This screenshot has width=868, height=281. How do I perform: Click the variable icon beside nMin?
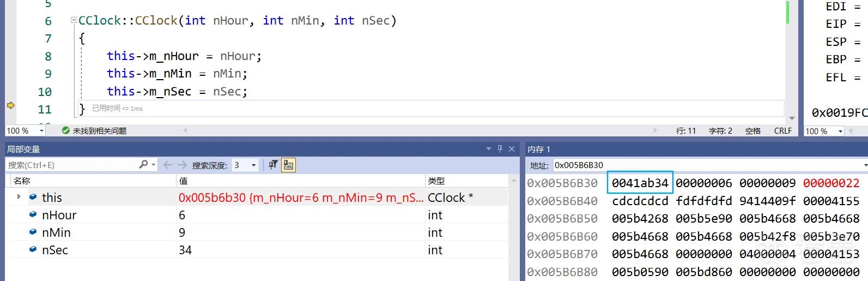click(x=33, y=232)
